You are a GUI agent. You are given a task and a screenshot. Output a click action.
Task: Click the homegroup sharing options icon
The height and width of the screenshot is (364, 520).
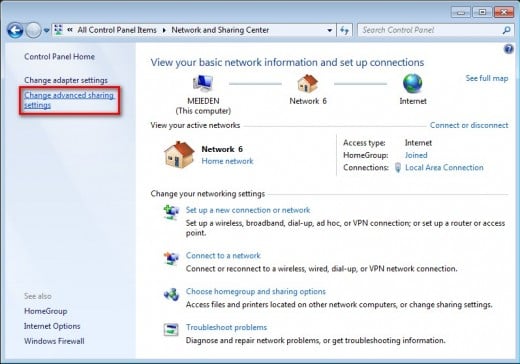coord(171,294)
